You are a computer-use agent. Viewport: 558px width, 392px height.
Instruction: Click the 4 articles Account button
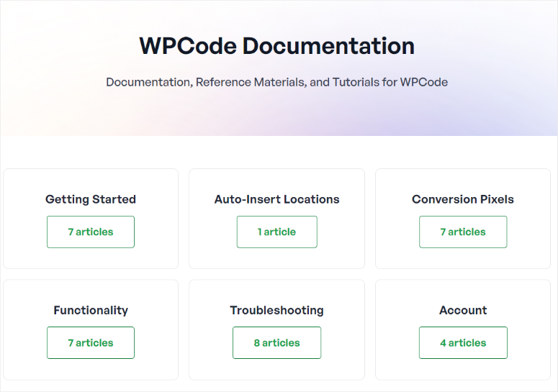coord(463,342)
